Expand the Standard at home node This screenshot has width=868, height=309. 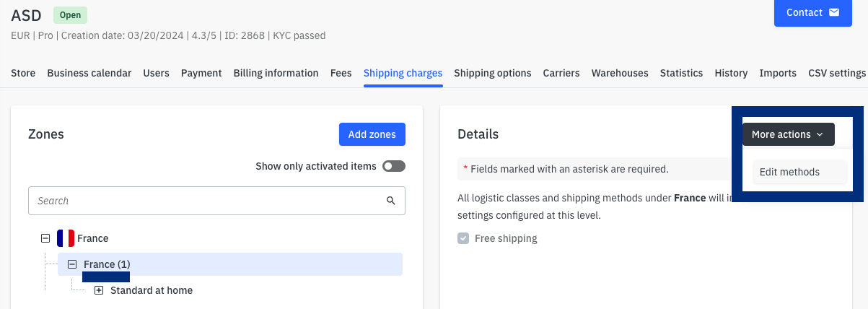(99, 290)
